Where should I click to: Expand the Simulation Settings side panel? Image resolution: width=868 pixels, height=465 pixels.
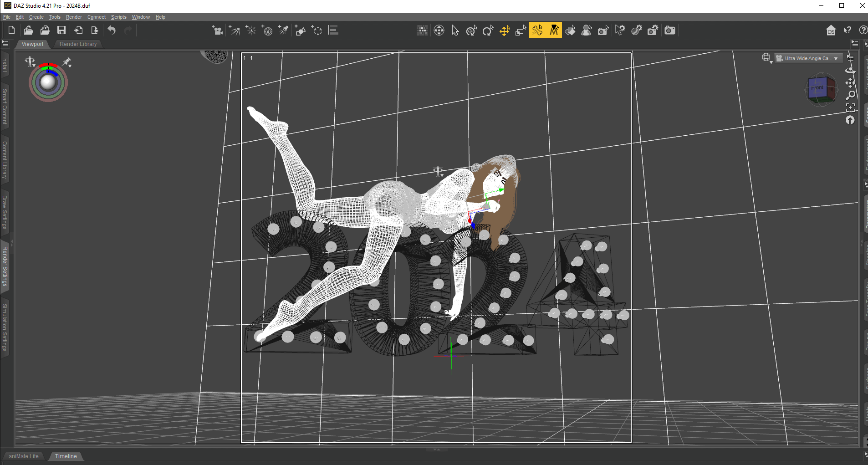click(5, 327)
